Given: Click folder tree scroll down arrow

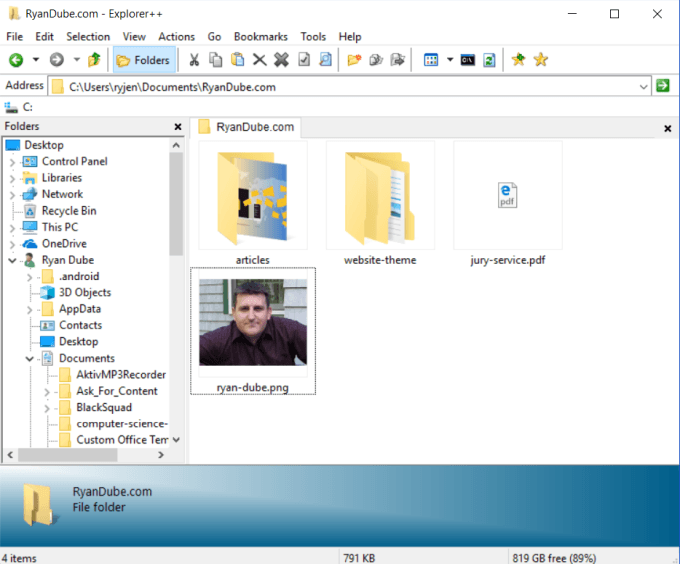Looking at the screenshot, I should [x=176, y=440].
